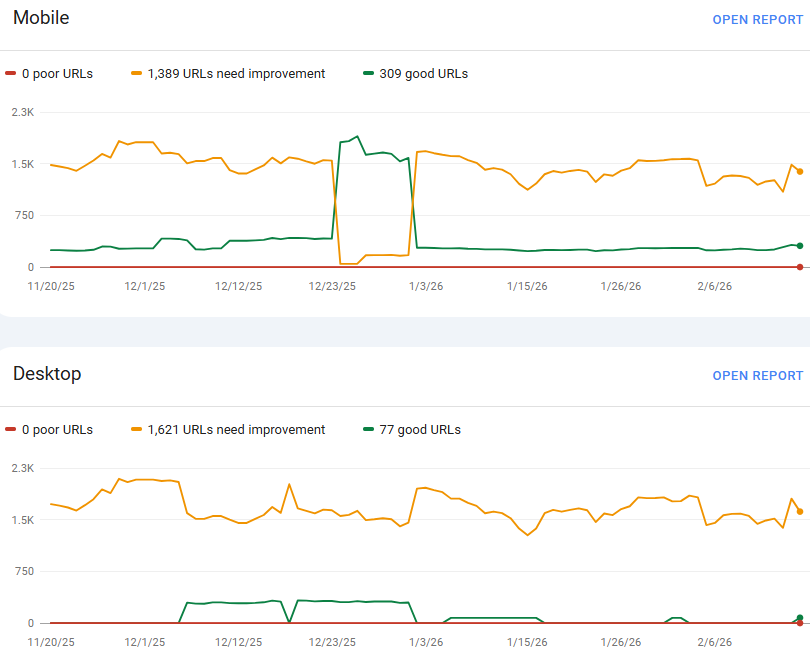Click the 1.5K label on Desktop chart
The height and width of the screenshot is (657, 810).
[22, 520]
